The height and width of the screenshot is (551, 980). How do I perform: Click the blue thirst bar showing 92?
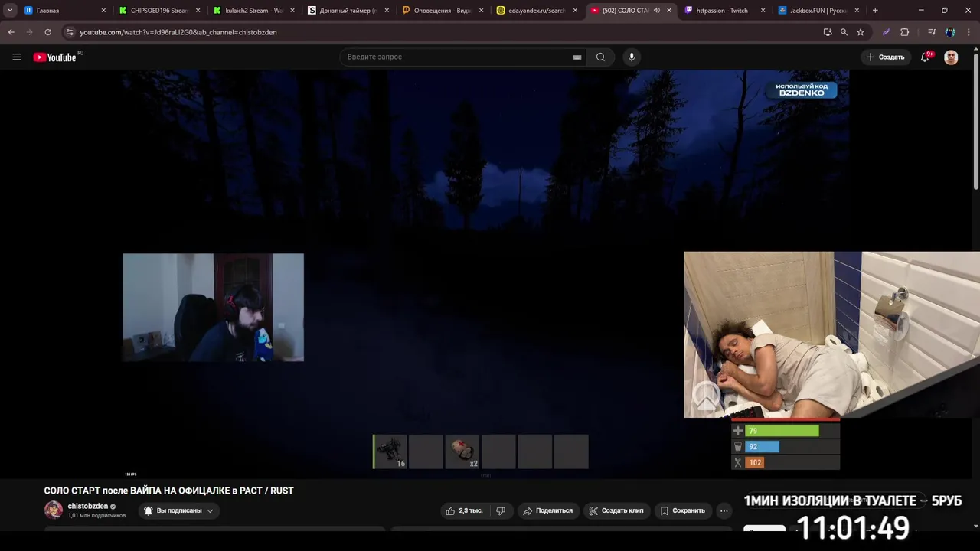tap(762, 447)
